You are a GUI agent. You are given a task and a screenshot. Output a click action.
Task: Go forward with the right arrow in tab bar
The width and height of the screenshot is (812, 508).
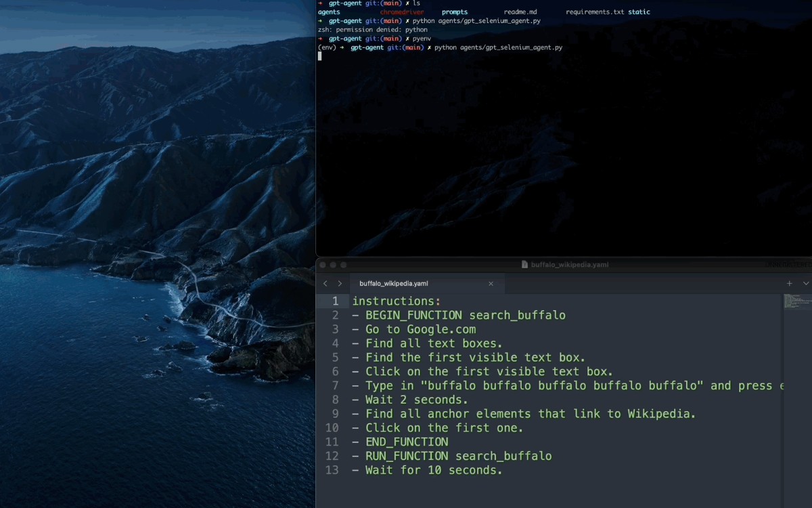(340, 284)
